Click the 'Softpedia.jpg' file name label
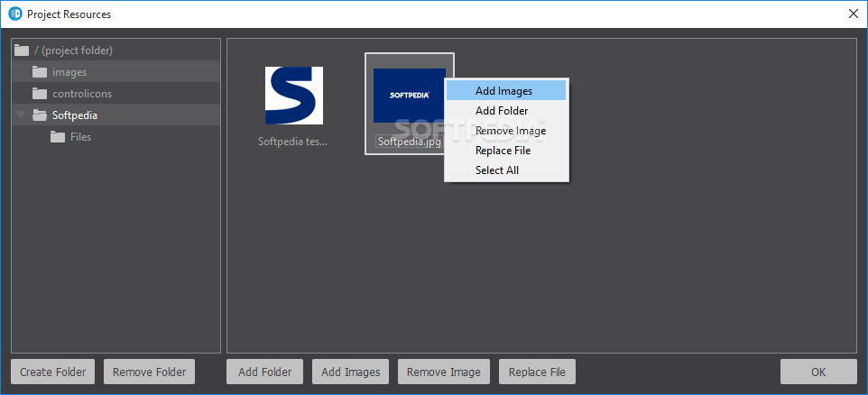 (409, 142)
